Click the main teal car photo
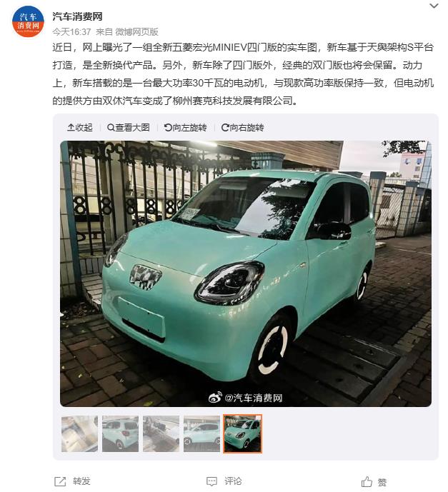The height and width of the screenshot is (492, 448). 246,273
